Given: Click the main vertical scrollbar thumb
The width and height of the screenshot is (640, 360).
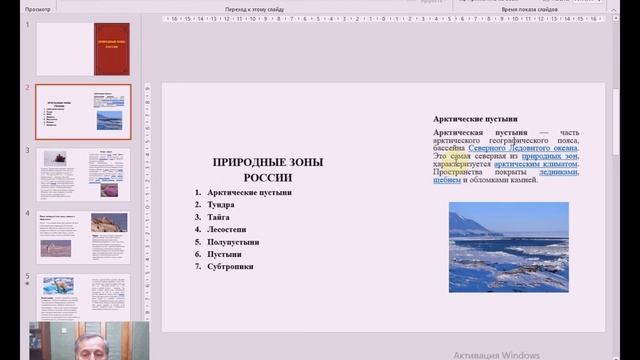Looking at the screenshot, I should 616,122.
